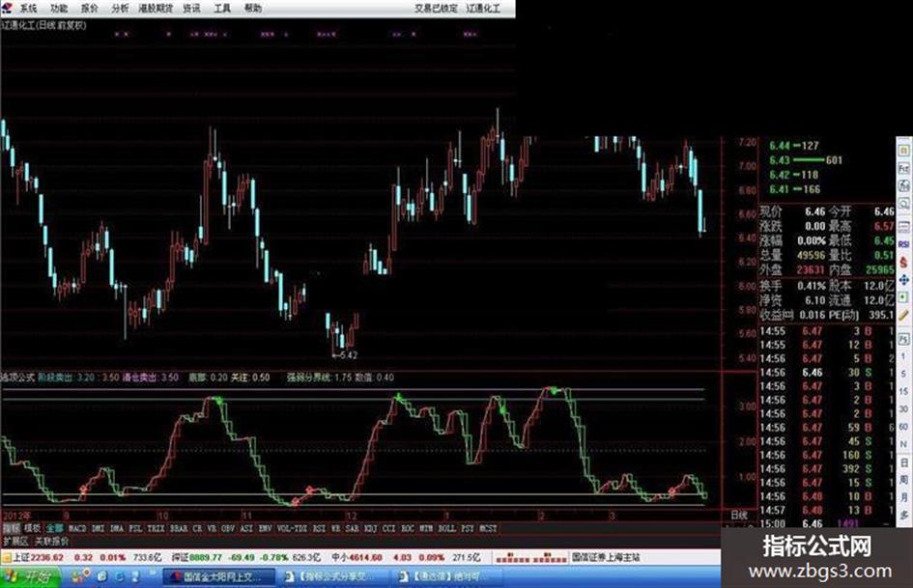
Task: Click the 上证 index value 2236.62
Action: pos(47,558)
